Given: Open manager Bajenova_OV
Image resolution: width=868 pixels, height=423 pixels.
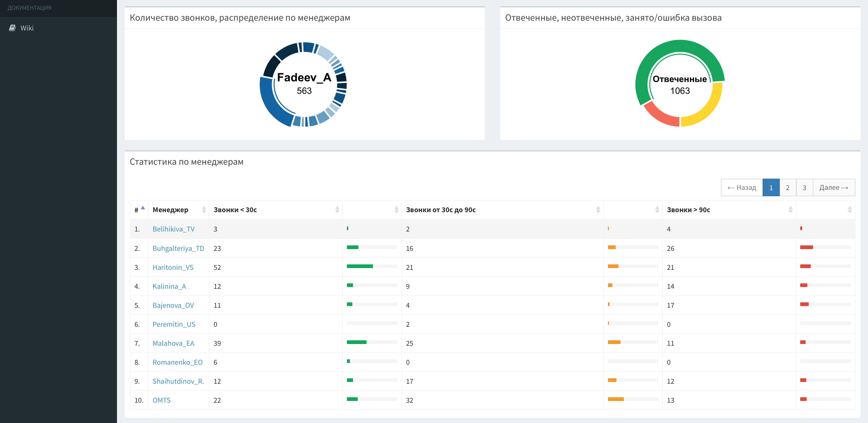Looking at the screenshot, I should click(173, 305).
